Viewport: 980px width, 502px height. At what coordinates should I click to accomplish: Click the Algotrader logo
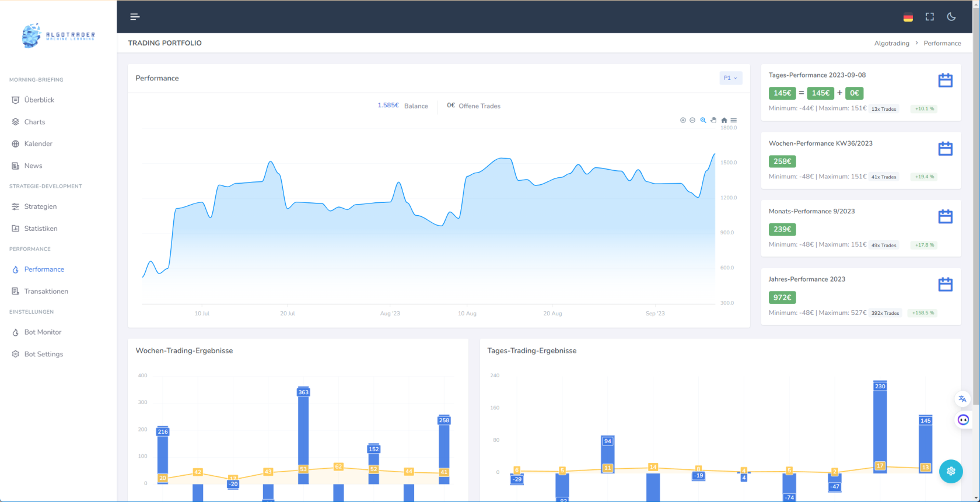[x=58, y=36]
